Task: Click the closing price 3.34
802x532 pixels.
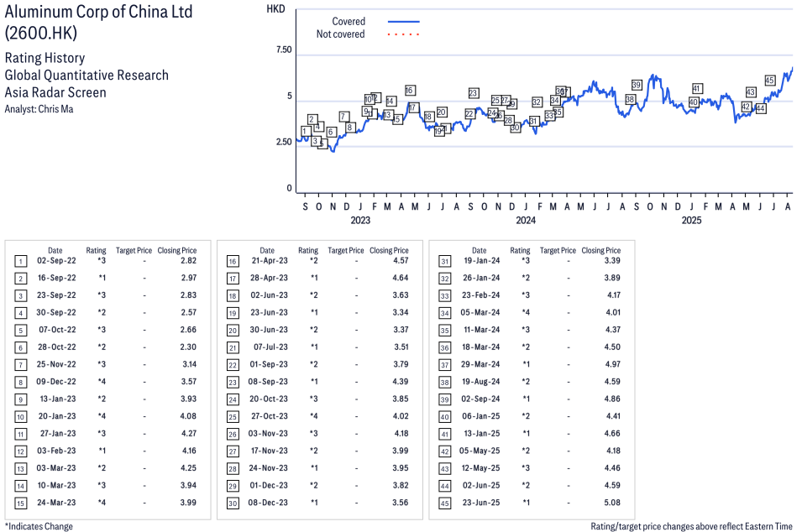Action: (x=401, y=312)
